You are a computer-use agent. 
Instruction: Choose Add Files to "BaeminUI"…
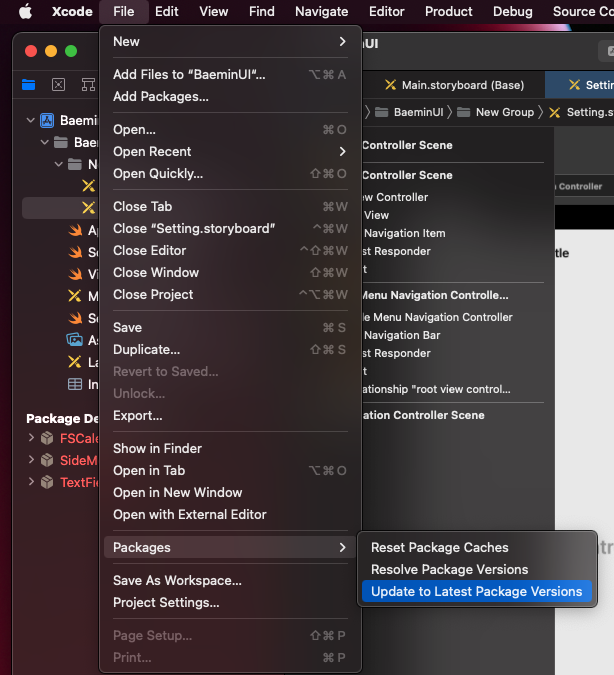tap(230, 74)
